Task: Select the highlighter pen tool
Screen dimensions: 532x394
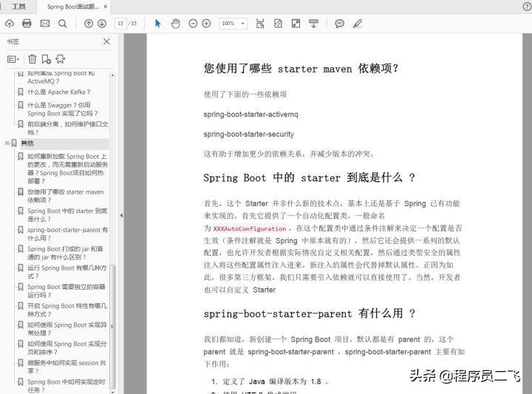Action: 358,24
